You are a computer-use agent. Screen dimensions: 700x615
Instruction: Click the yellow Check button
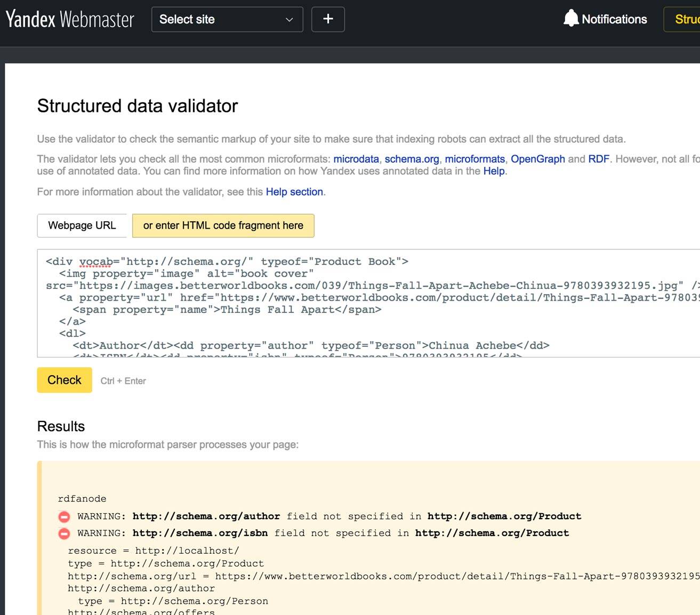(x=65, y=380)
